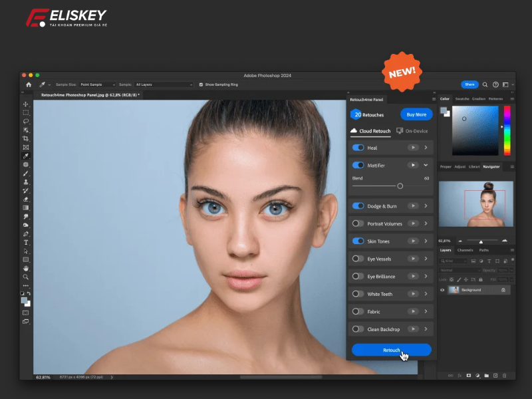Open the Sample Size dropdown

(98, 84)
